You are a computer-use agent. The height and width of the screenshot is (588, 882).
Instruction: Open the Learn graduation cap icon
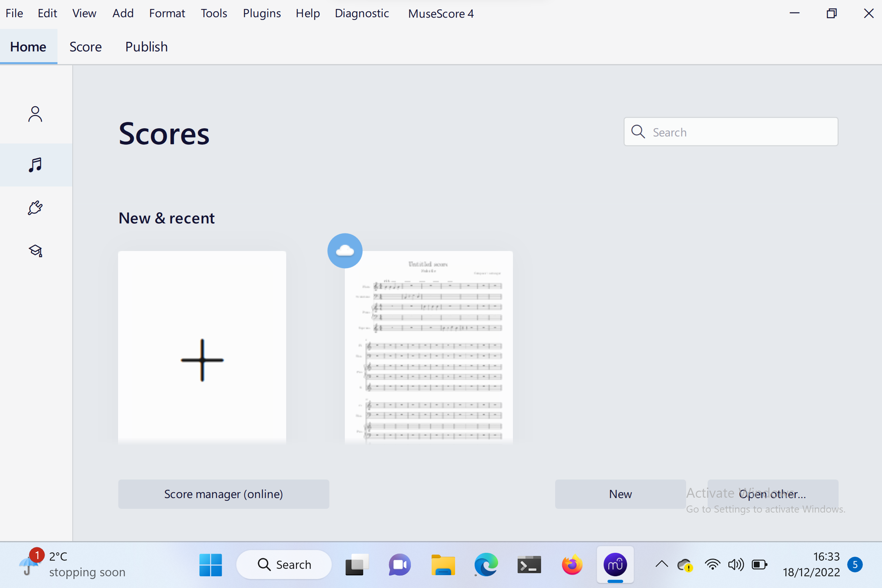tap(35, 251)
